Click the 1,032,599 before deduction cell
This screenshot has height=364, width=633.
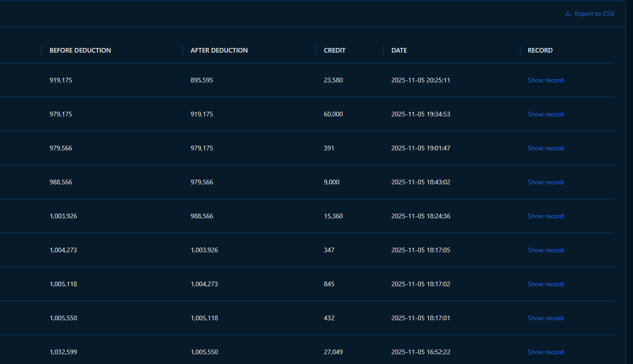point(63,352)
